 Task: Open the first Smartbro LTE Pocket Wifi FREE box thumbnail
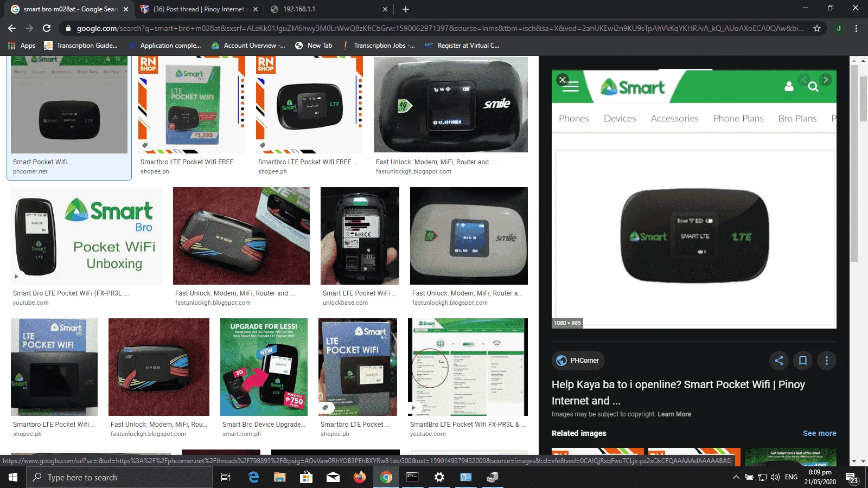pos(192,105)
